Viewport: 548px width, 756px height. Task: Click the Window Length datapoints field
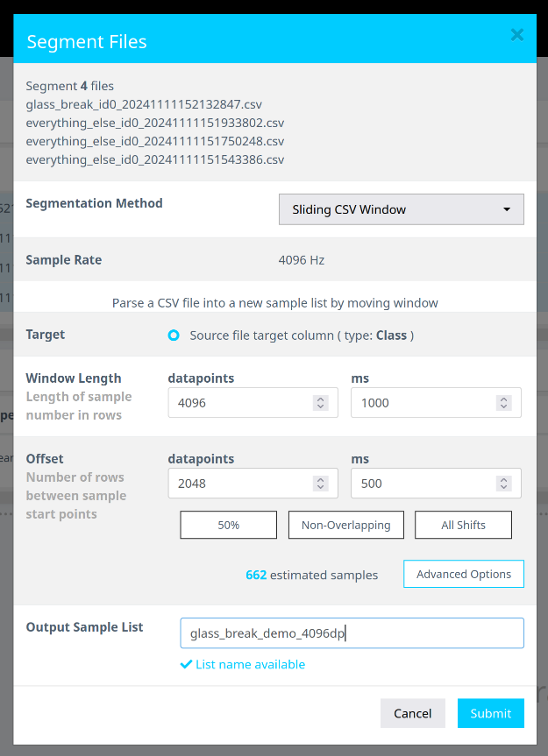coord(240,403)
